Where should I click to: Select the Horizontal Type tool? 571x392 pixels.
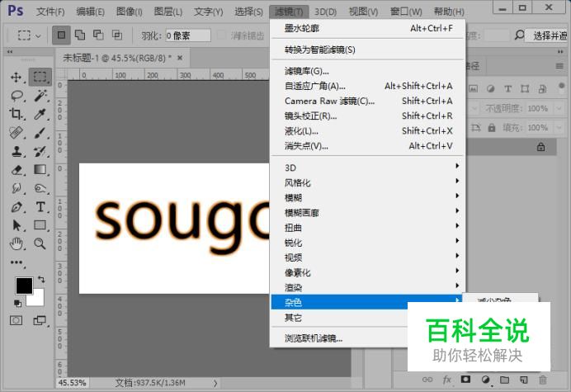point(40,207)
